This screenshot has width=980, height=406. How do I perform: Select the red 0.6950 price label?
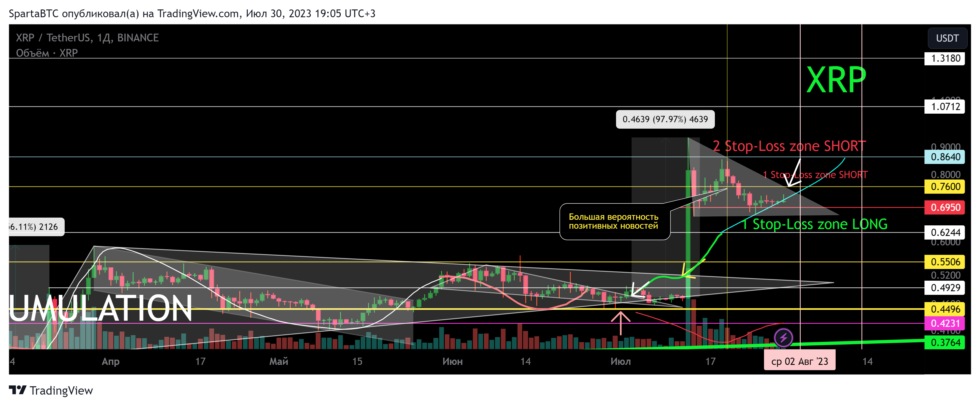[945, 208]
